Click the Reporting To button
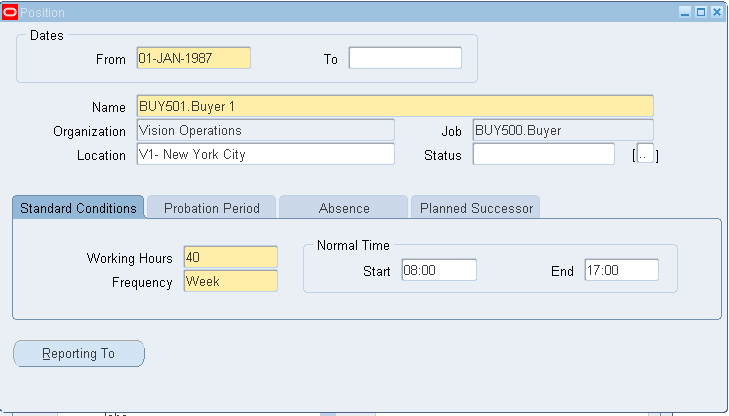The image size is (729, 416). coord(79,354)
